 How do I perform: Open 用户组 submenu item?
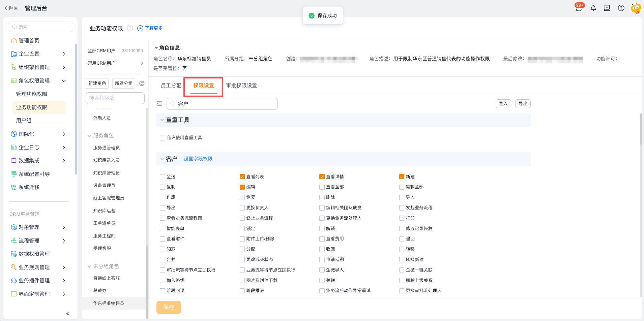coord(24,121)
